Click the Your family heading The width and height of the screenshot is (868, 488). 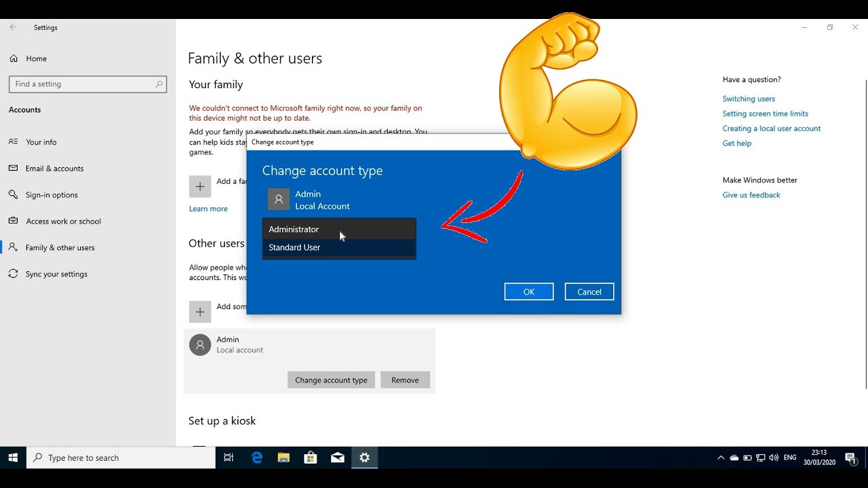(216, 85)
